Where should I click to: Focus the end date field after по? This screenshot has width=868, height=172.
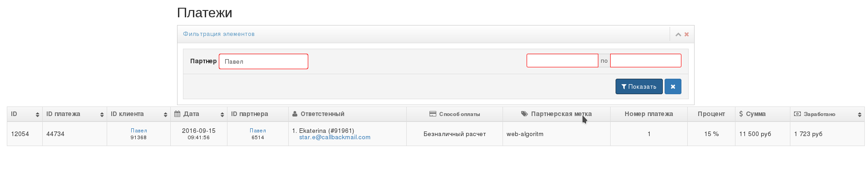coord(646,61)
